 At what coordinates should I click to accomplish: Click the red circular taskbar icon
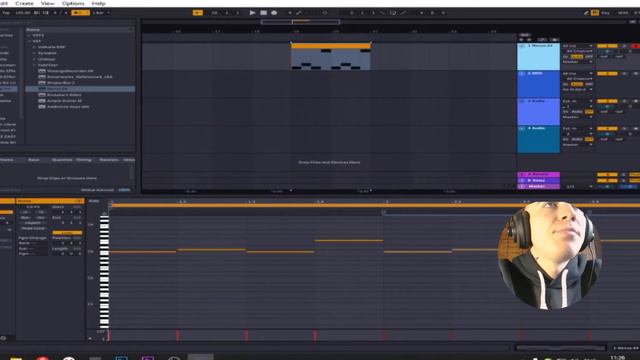coord(42,358)
